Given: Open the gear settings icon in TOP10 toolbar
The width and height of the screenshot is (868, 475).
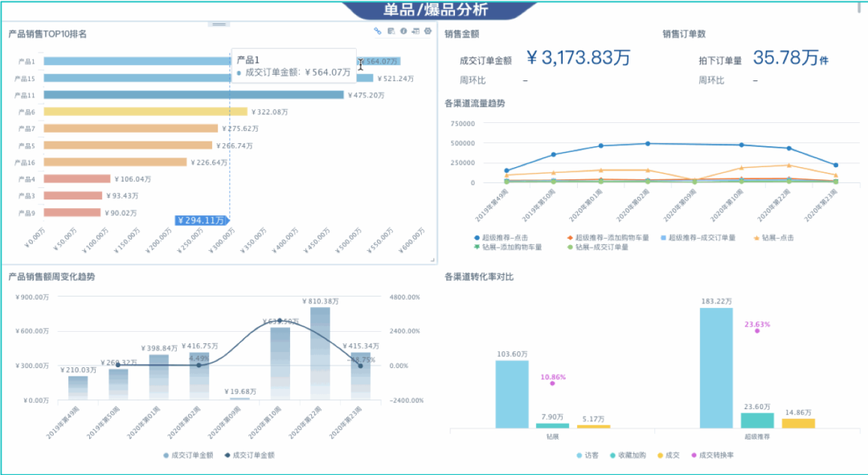Looking at the screenshot, I should 428,31.
